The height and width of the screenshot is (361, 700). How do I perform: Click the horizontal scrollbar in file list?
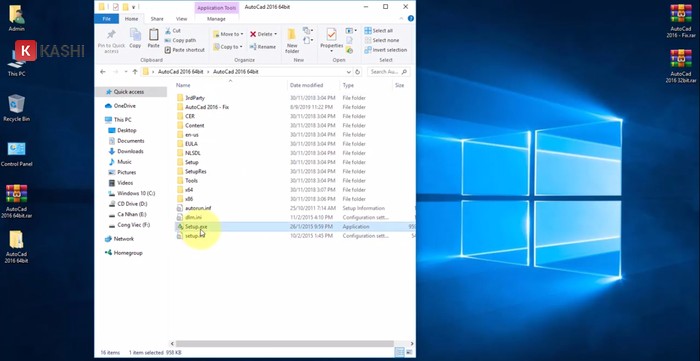coord(285,344)
